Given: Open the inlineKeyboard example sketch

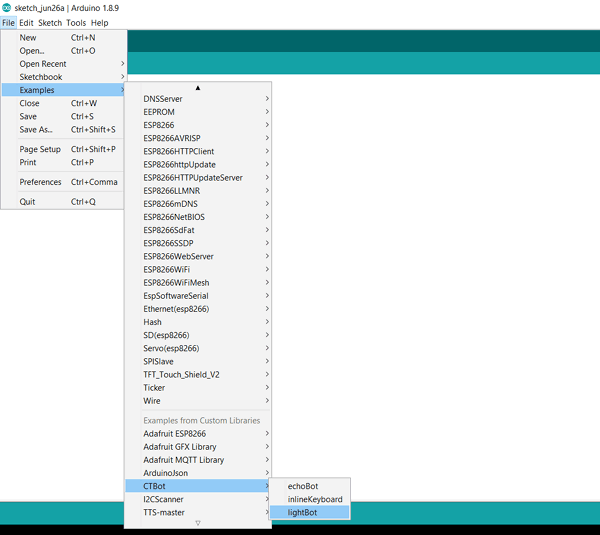Looking at the screenshot, I should click(310, 499).
